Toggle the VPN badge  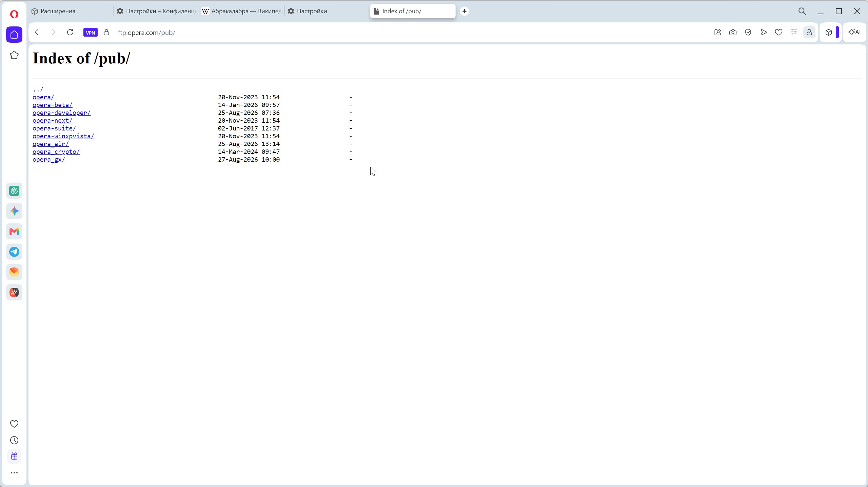coord(91,33)
